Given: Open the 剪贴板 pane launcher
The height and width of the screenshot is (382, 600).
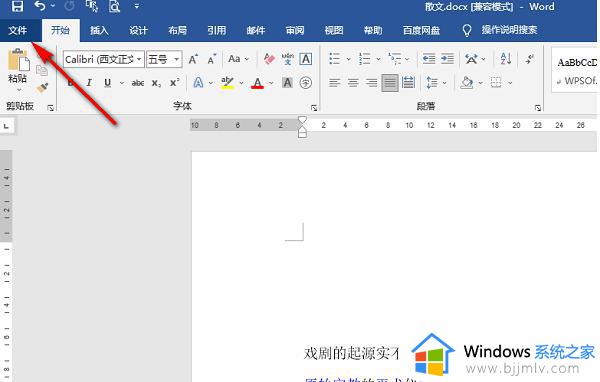Looking at the screenshot, I should [51, 108].
